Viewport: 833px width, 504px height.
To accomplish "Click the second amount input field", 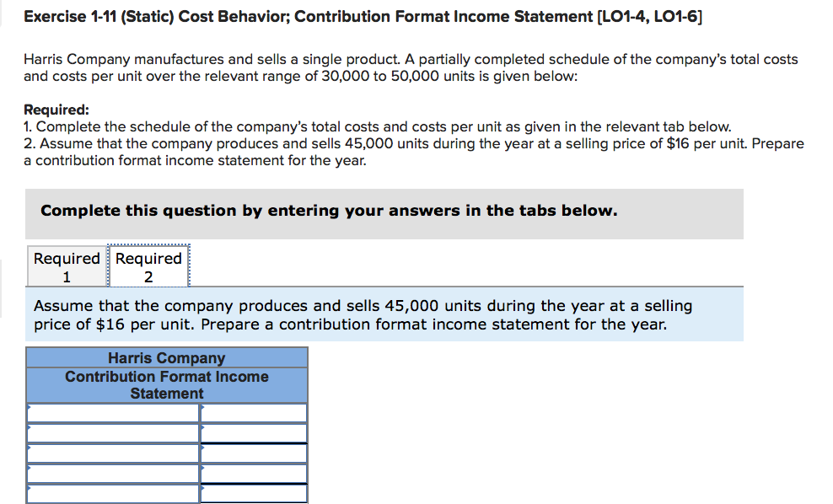I will pyautogui.click(x=253, y=432).
